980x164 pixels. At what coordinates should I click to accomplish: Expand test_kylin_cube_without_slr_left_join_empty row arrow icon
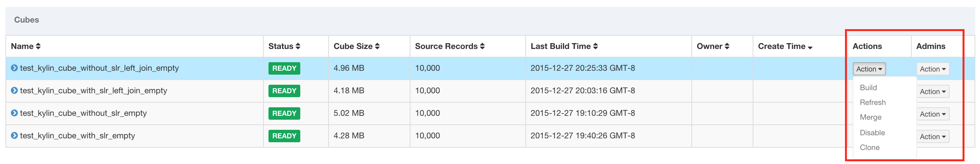click(x=14, y=68)
